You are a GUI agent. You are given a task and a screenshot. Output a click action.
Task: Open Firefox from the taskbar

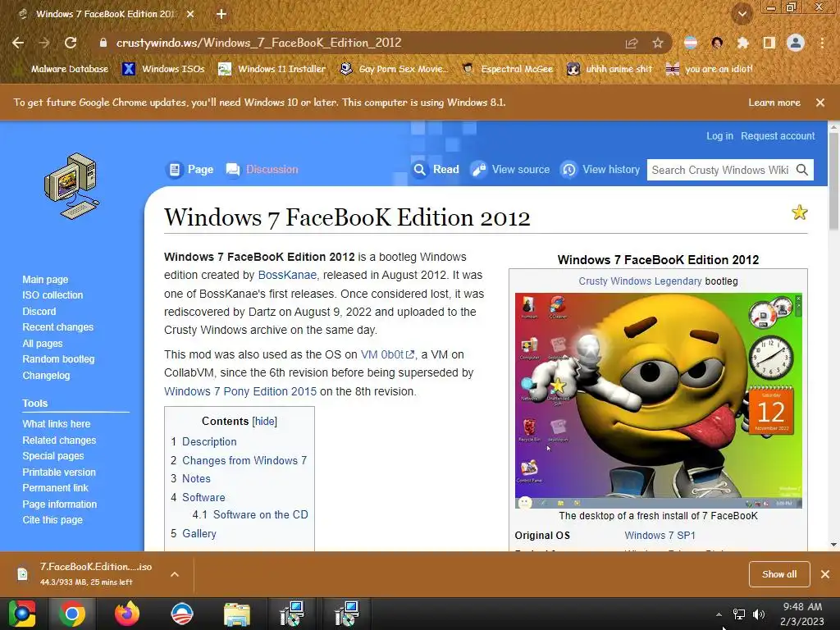[x=127, y=614]
